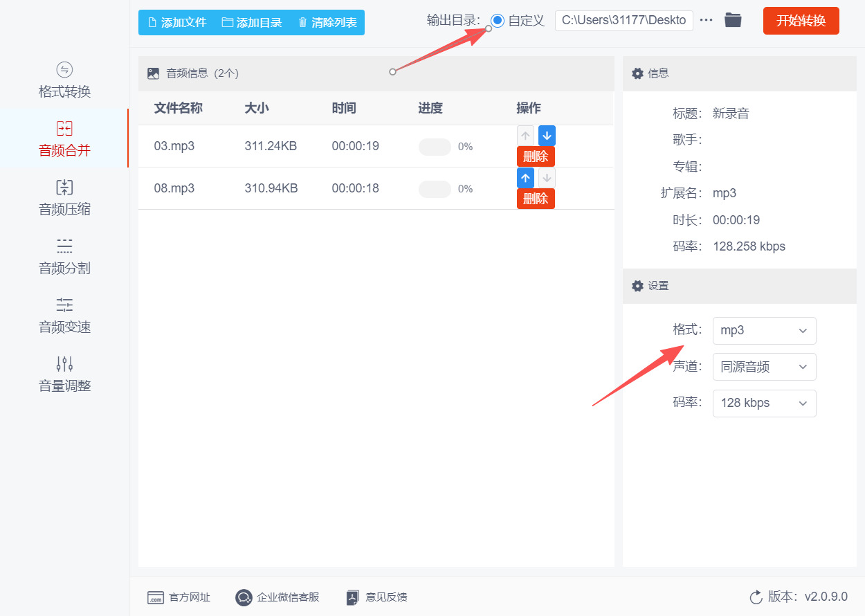Click the 企业微信客服 chat icon
Viewport: 865px width, 616px height.
pyautogui.click(x=244, y=598)
